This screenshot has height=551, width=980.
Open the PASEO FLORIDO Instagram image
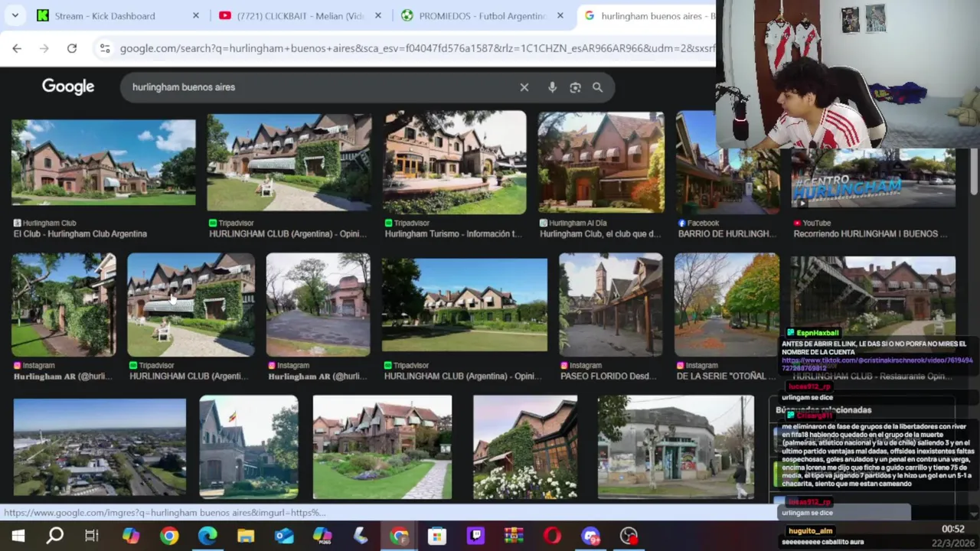610,305
